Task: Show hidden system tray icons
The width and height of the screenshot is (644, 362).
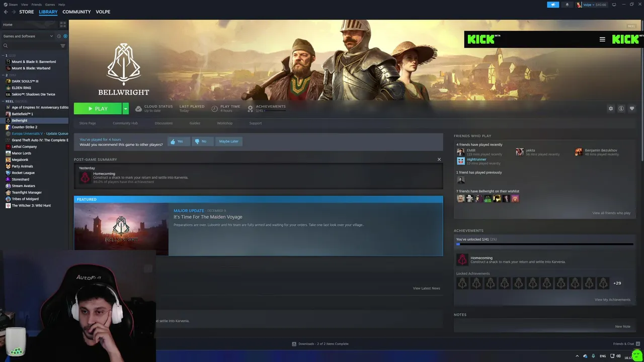Action: (577, 356)
